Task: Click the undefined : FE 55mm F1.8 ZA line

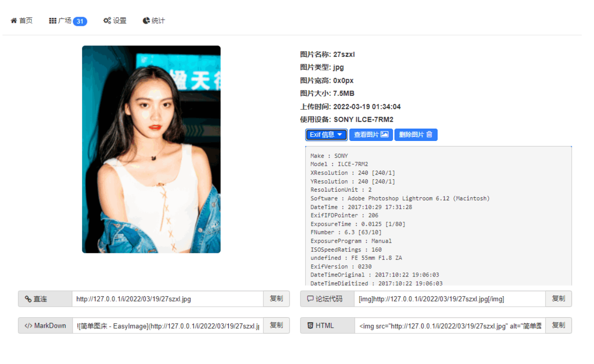Action: pos(356,258)
